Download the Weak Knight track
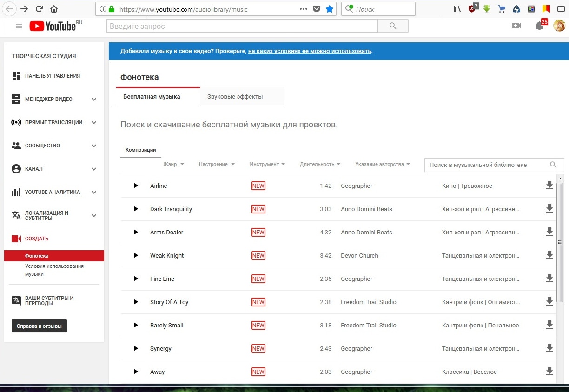569x392 pixels. pos(549,255)
